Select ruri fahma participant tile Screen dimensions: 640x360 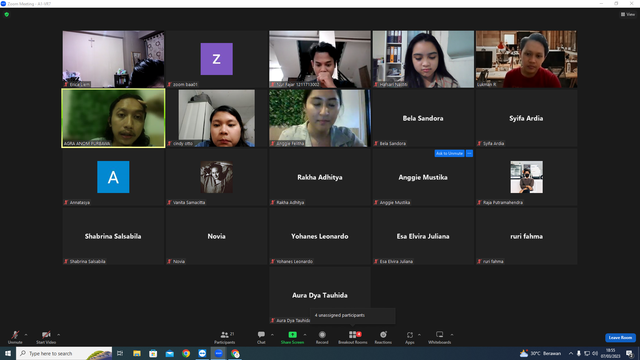click(x=526, y=236)
